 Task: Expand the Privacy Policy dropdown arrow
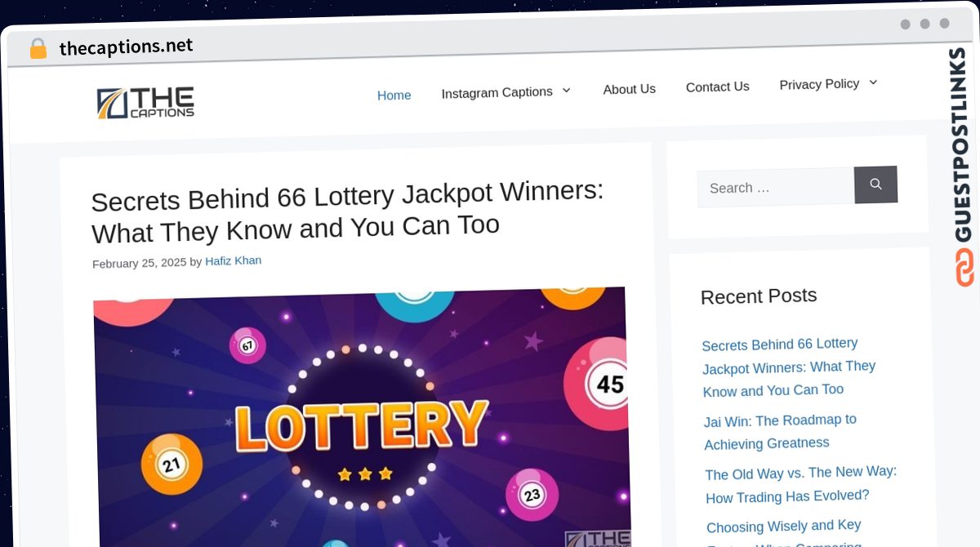(872, 82)
